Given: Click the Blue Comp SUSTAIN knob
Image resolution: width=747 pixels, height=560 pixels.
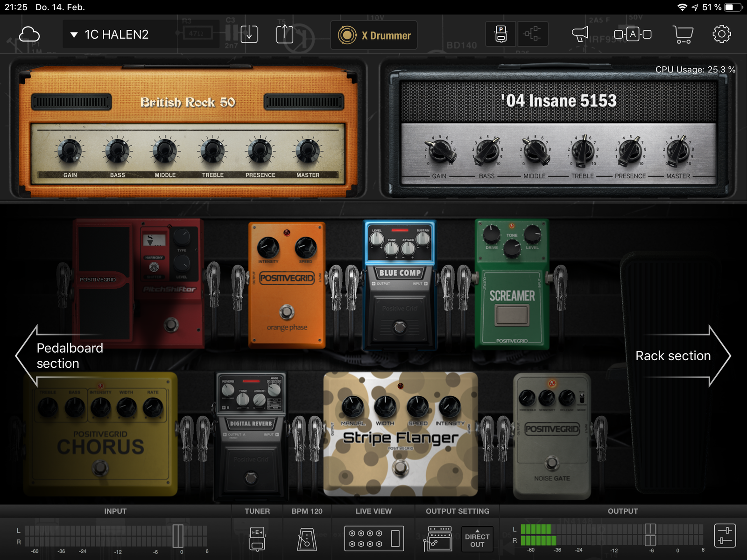Looking at the screenshot, I should coord(423,239).
